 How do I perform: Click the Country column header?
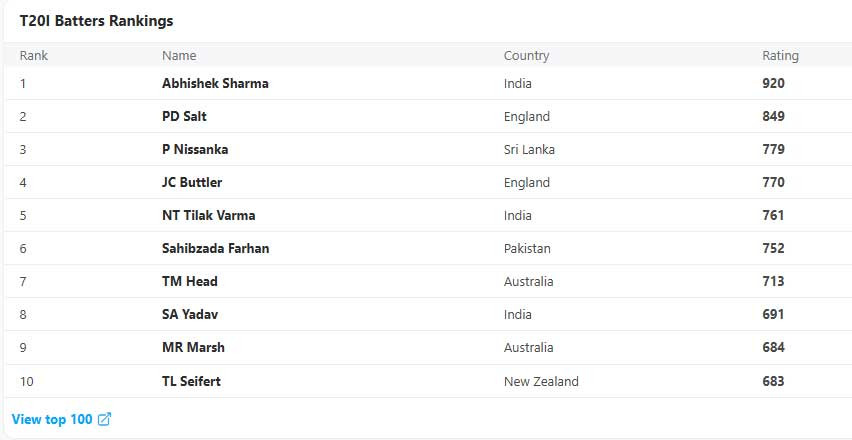point(526,56)
